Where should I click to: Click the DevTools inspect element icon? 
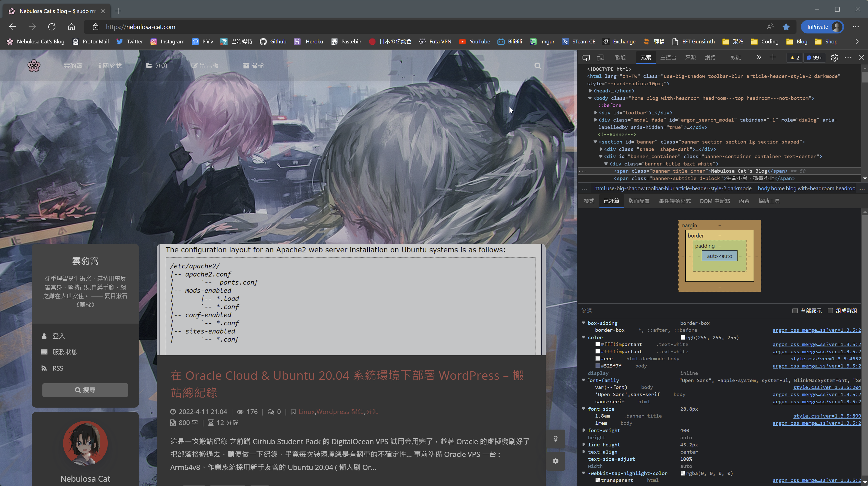(586, 58)
